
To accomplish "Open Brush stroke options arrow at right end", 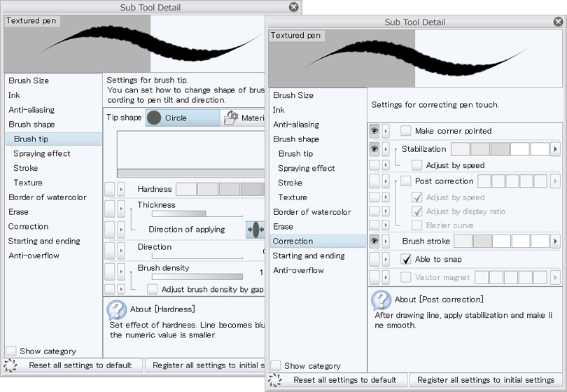I will [556, 241].
